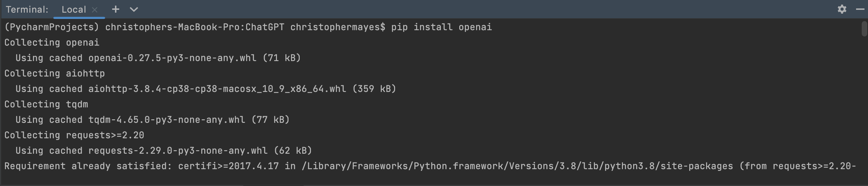Click the "Collecting openai" output line
This screenshot has height=186, width=868.
[52, 42]
